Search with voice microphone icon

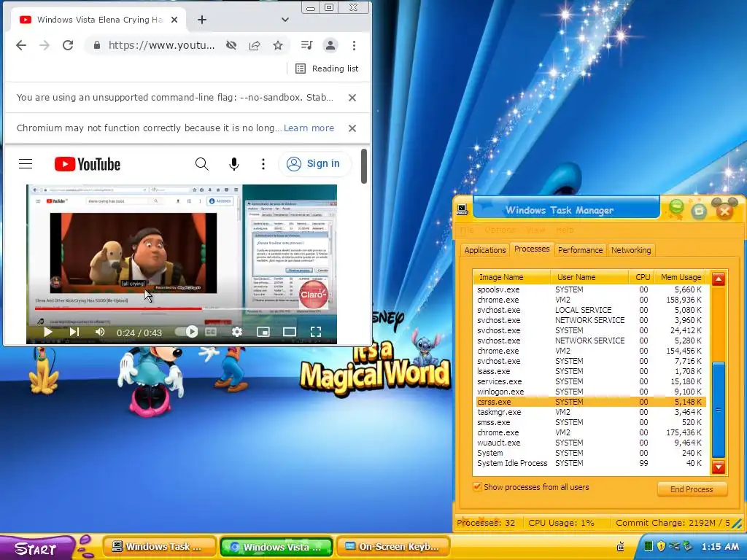click(234, 164)
